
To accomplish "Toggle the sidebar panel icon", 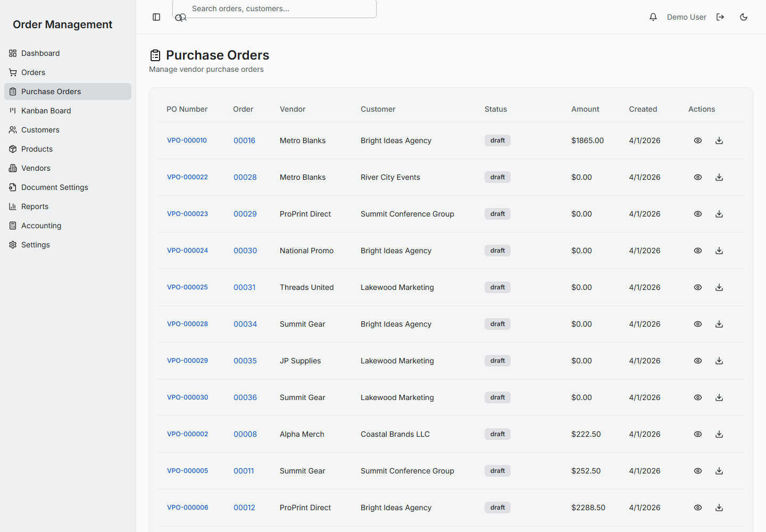I will click(156, 17).
